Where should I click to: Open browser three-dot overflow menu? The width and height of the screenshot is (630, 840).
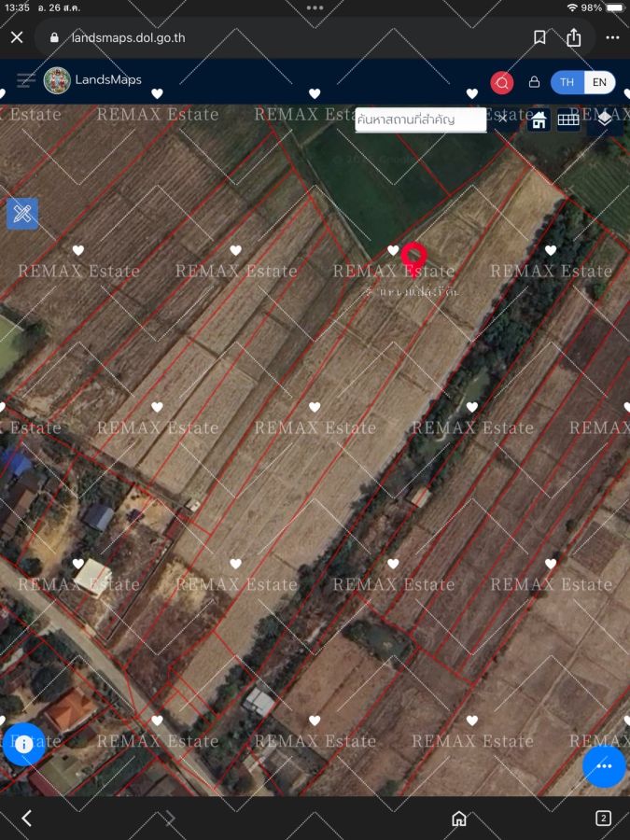pyautogui.click(x=612, y=37)
